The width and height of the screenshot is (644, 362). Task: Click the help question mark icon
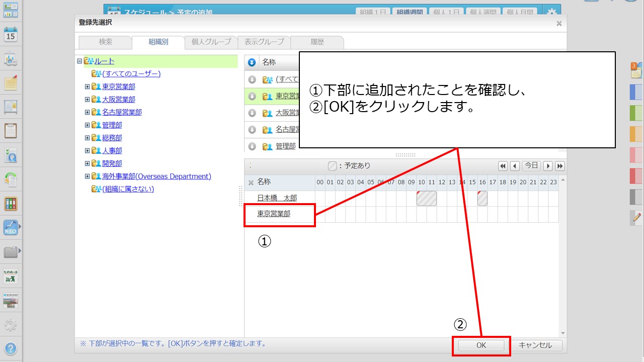[x=11, y=348]
